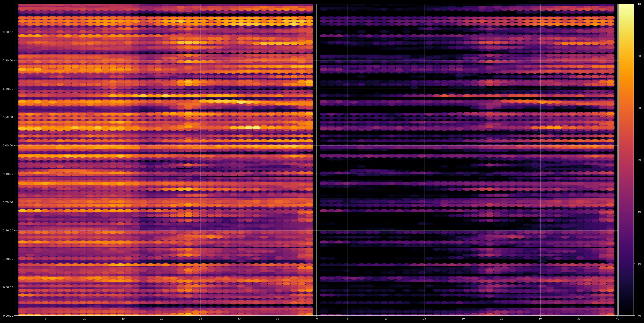Screen dimensions: 644x323
Task: Choose the 2:30:00 time label
Action: click(8, 231)
